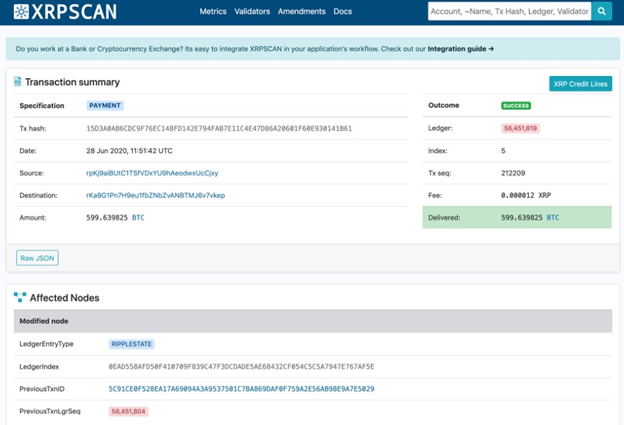Viewport: 624px width, 425px height.
Task: Open the Metrics menu item
Action: 213,12
